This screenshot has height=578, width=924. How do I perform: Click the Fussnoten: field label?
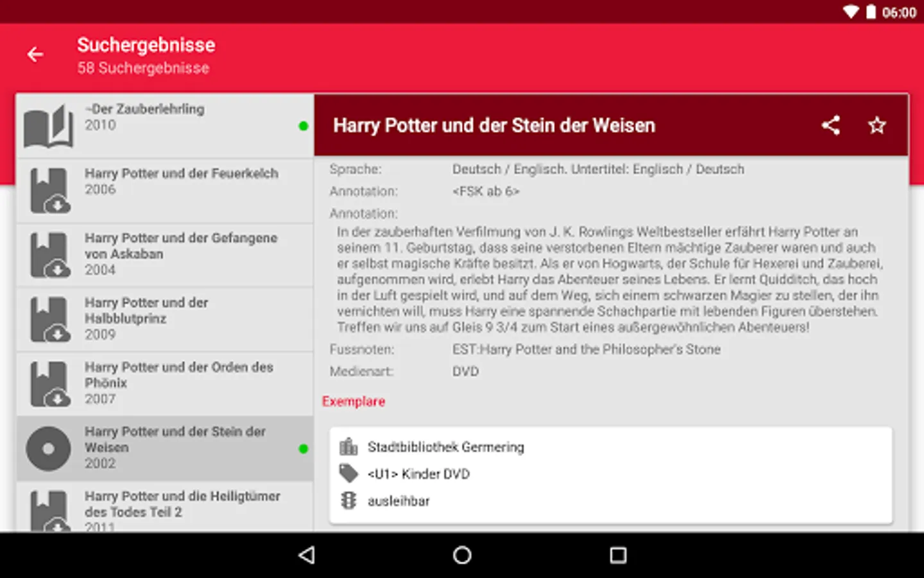click(x=362, y=349)
